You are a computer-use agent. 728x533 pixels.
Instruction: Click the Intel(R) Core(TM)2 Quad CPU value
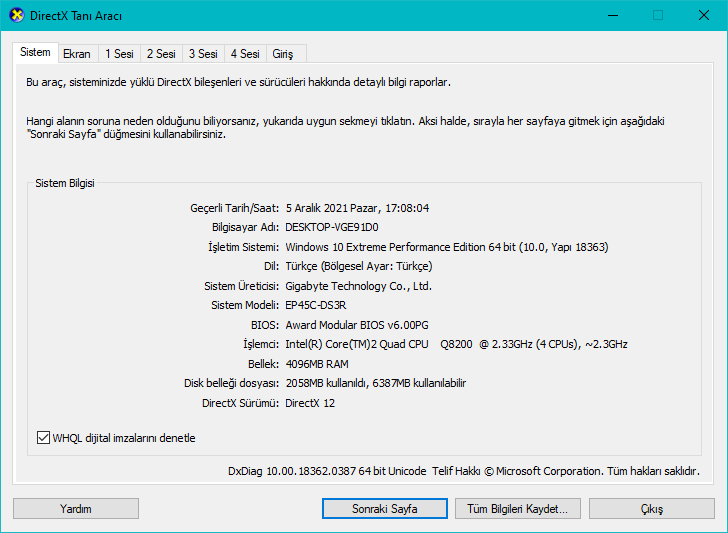tap(456, 344)
